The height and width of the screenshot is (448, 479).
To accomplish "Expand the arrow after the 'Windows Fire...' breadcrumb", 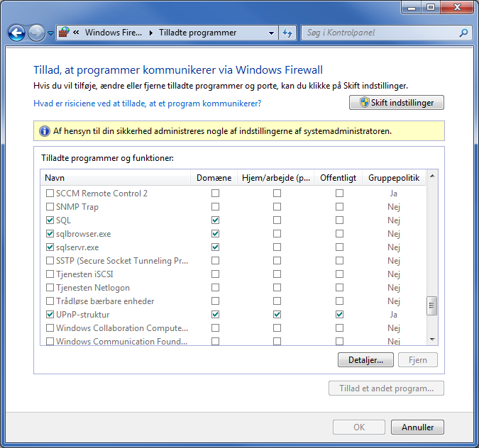I will pyautogui.click(x=151, y=33).
